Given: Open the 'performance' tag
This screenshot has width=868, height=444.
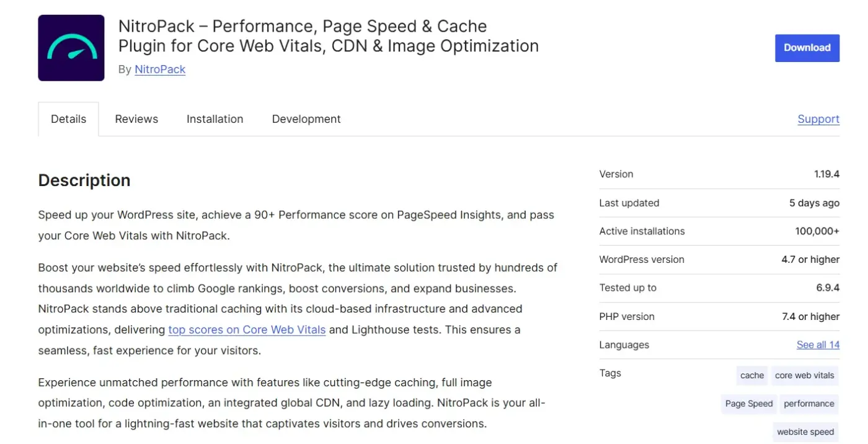Looking at the screenshot, I should click(809, 404).
